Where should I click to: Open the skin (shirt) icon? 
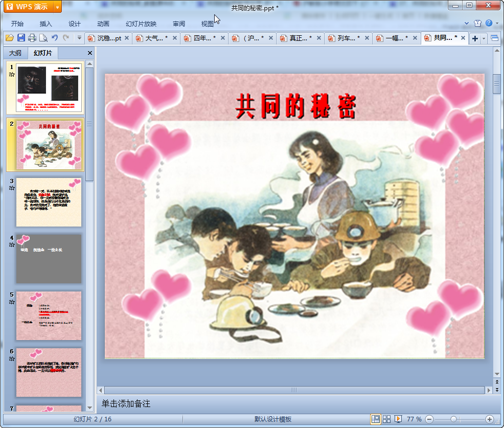pos(477,23)
